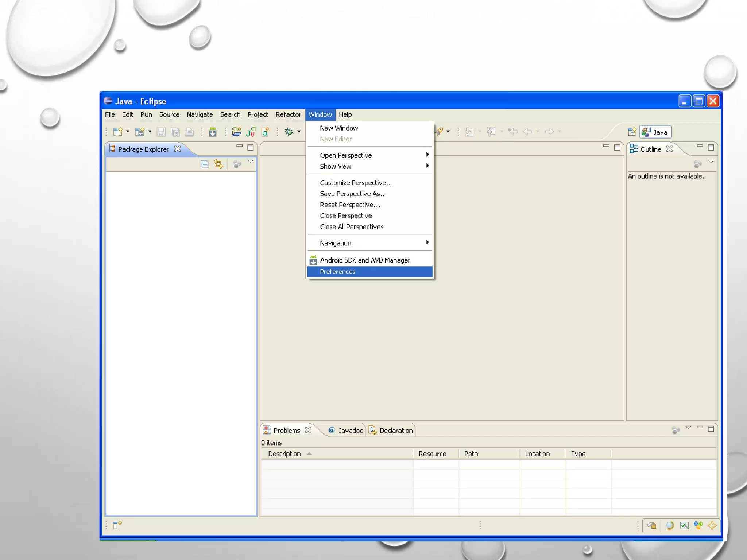Click the New JUnit test icon
This screenshot has width=747, height=560.
click(x=251, y=132)
